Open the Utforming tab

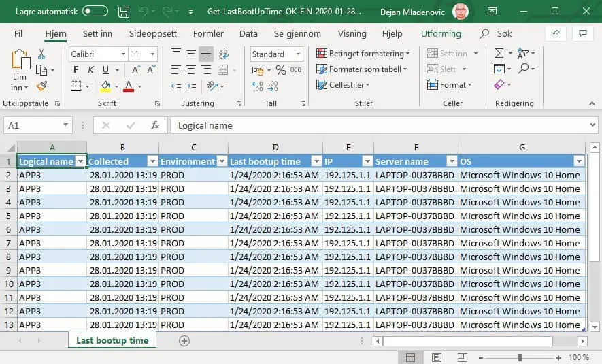pyautogui.click(x=441, y=34)
